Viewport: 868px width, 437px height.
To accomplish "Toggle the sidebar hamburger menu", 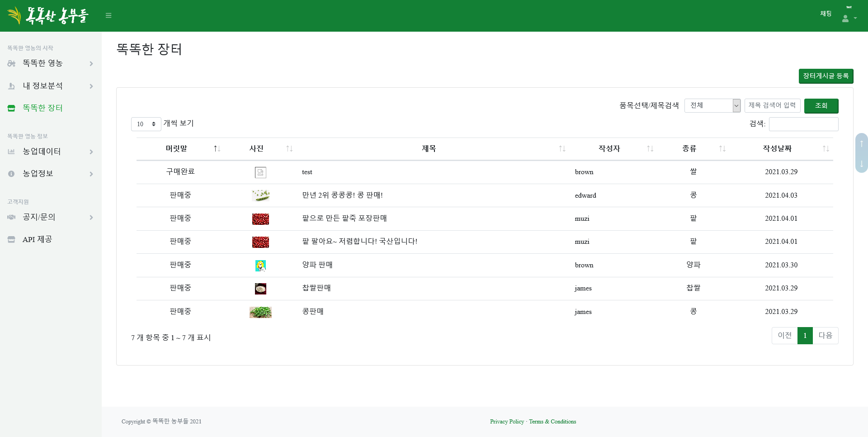I will click(108, 15).
